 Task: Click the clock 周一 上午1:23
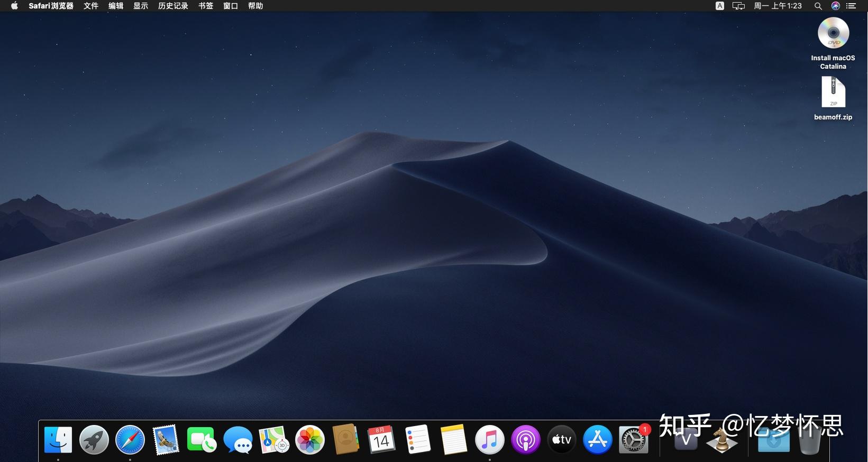click(778, 6)
